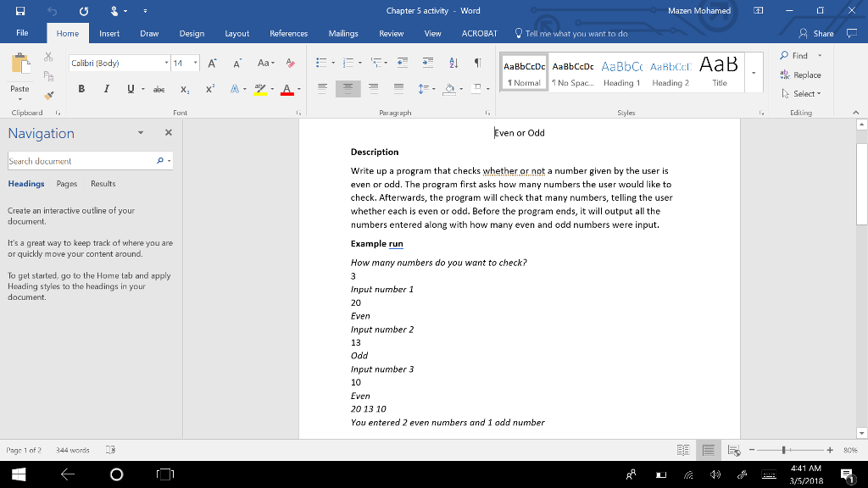
Task: Switch to the Review tab
Action: (391, 34)
